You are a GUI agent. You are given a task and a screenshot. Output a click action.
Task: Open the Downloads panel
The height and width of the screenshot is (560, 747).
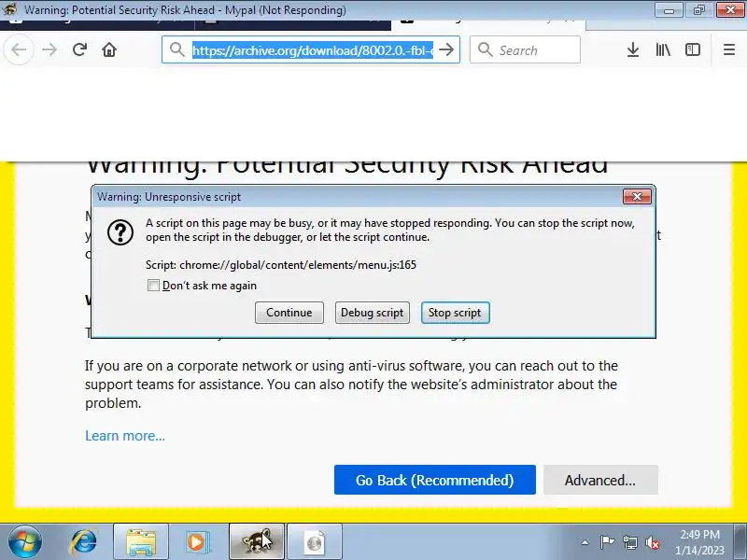click(633, 49)
